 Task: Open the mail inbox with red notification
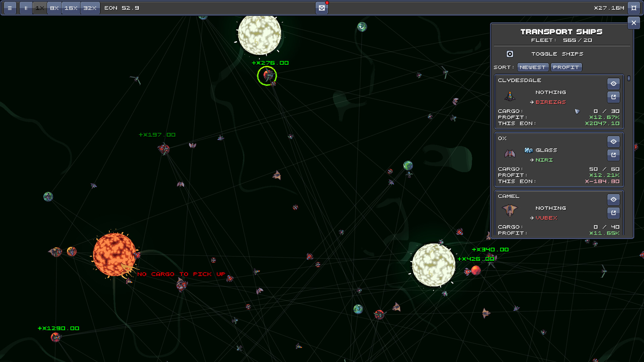tap(321, 8)
